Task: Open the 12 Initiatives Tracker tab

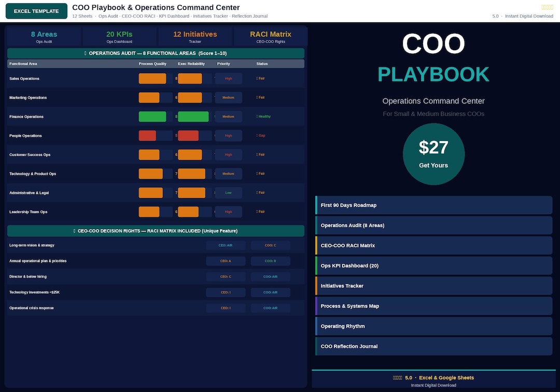Action: point(195,37)
